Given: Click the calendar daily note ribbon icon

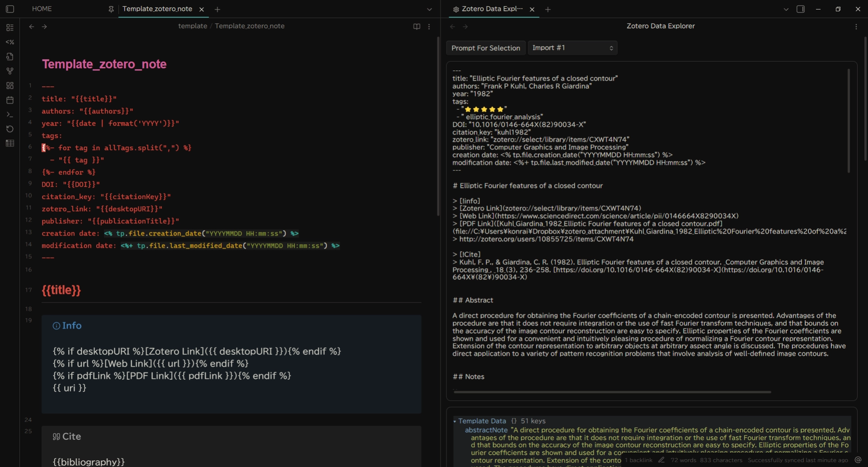Looking at the screenshot, I should (x=9, y=100).
